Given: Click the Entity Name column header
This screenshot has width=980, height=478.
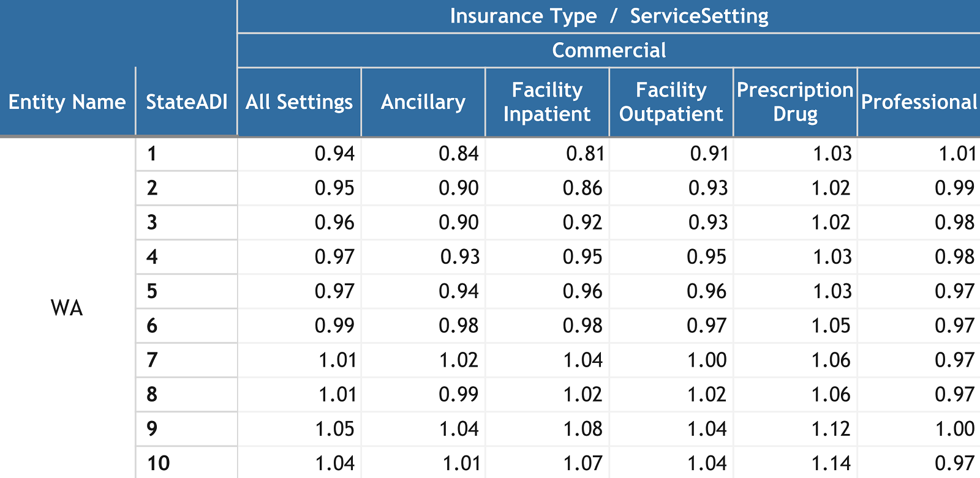Looking at the screenshot, I should click(x=67, y=102).
